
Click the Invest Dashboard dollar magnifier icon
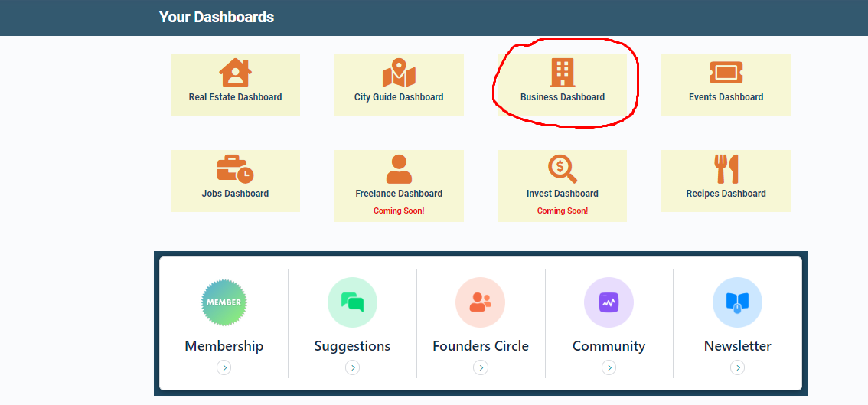click(x=563, y=169)
